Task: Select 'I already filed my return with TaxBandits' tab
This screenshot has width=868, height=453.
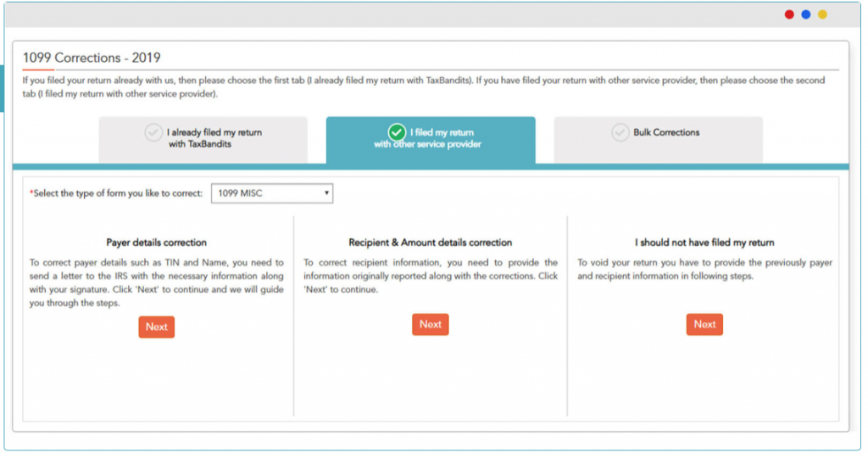Action: point(203,139)
